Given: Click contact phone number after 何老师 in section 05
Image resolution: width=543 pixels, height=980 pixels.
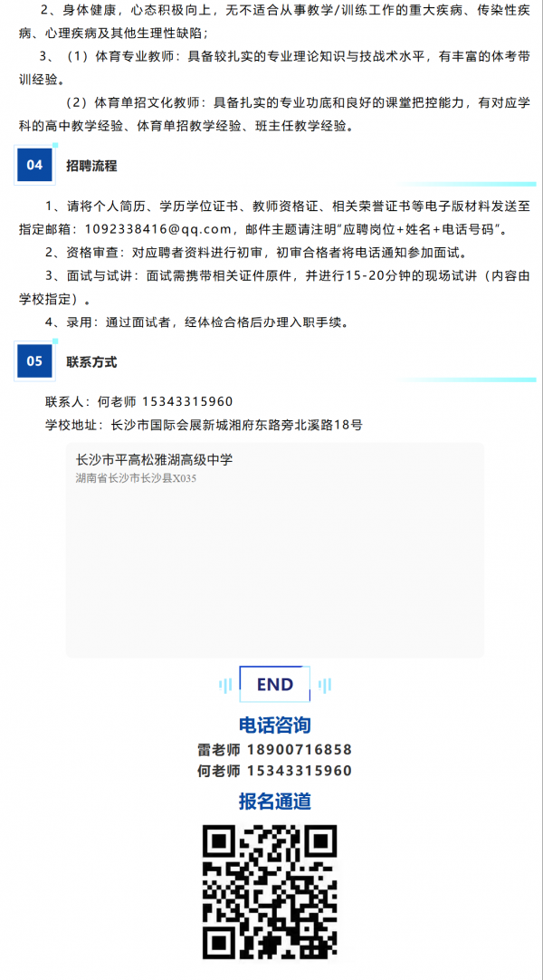Looking at the screenshot, I should [x=188, y=401].
